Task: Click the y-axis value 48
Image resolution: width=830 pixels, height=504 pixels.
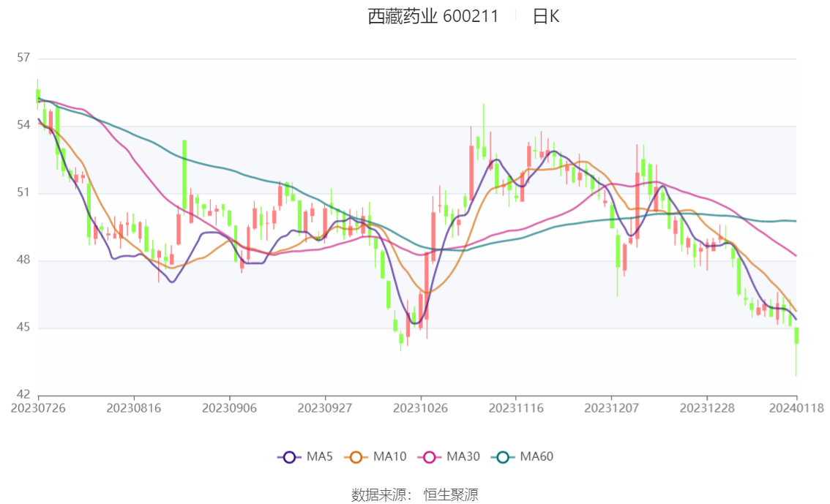Action: point(23,260)
